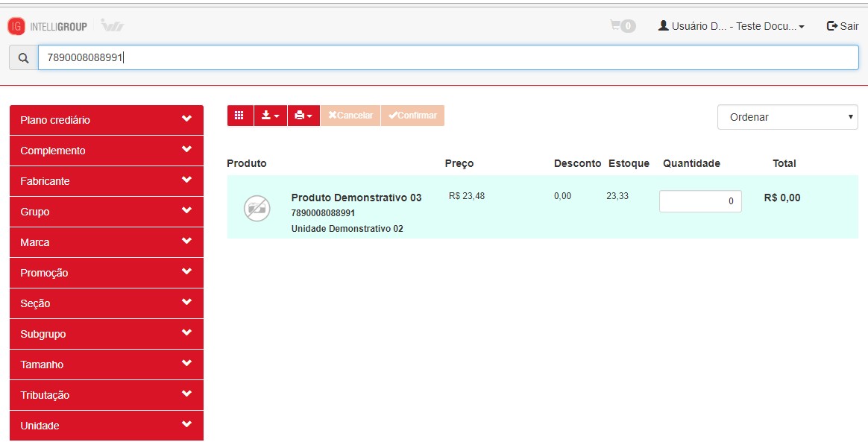Switch to grid view icon
This screenshot has height=448, width=868.
click(239, 115)
